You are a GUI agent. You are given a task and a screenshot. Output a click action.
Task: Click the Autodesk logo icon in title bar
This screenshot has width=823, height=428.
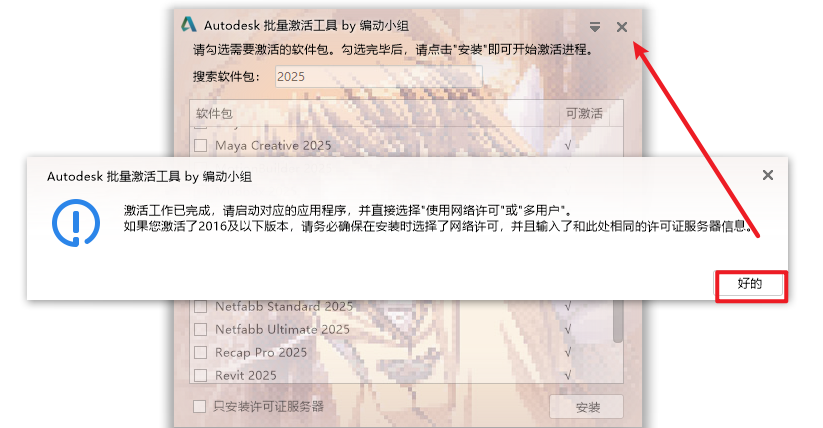[x=189, y=25]
